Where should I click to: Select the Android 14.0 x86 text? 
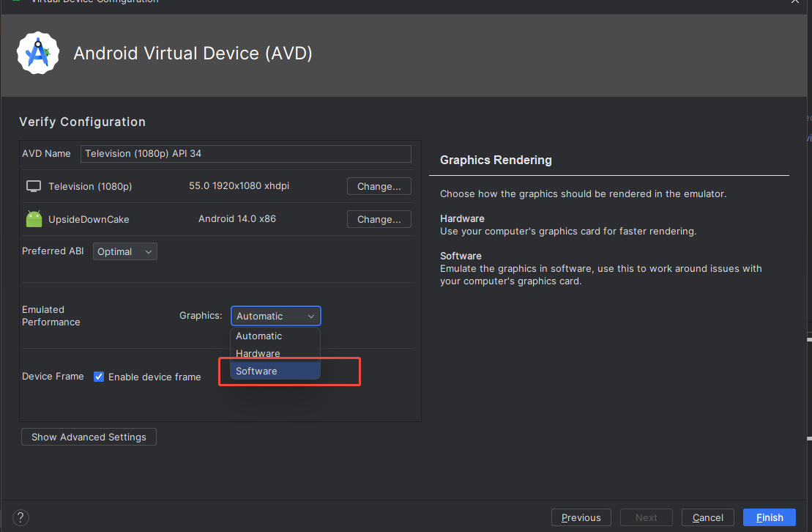(x=237, y=219)
